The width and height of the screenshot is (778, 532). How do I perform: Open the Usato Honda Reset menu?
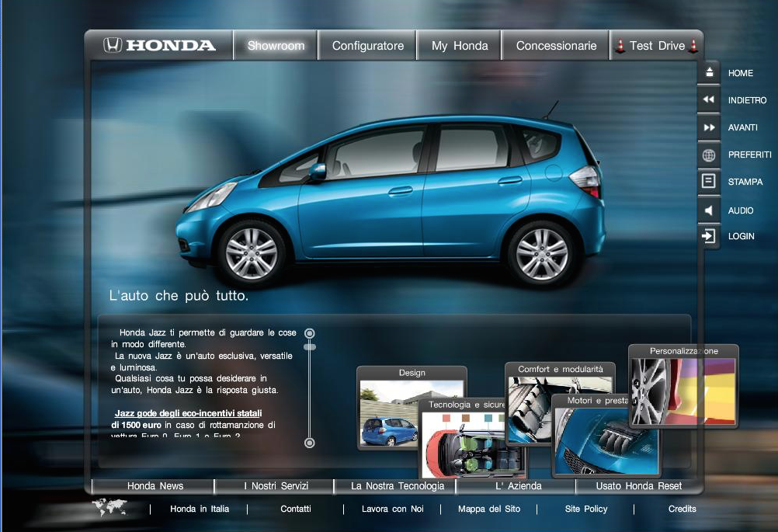tap(638, 486)
